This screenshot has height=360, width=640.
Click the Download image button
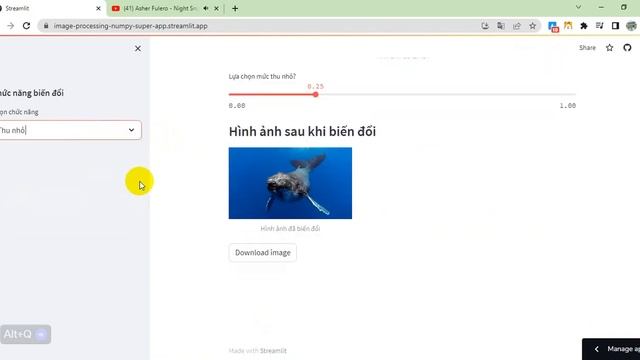[x=263, y=253]
